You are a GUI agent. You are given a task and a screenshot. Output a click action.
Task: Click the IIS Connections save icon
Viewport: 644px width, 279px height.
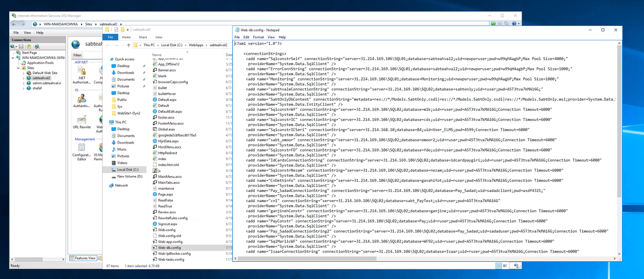pos(21,47)
